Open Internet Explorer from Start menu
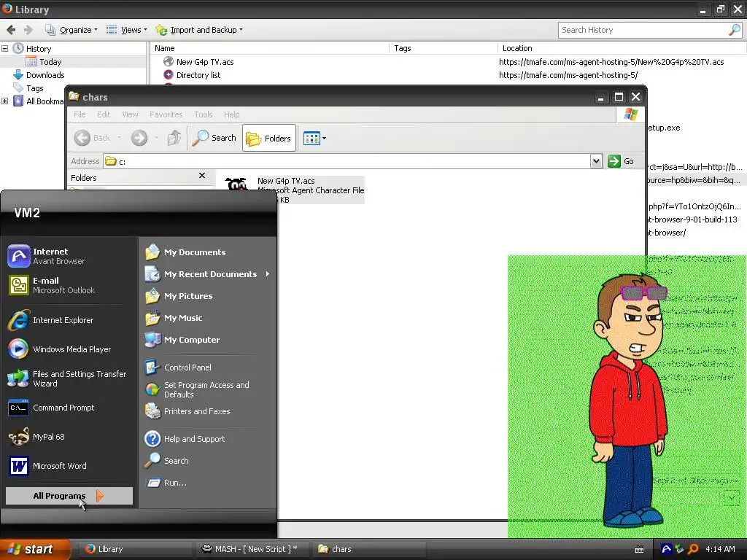Image resolution: width=747 pixels, height=560 pixels. coord(52,320)
